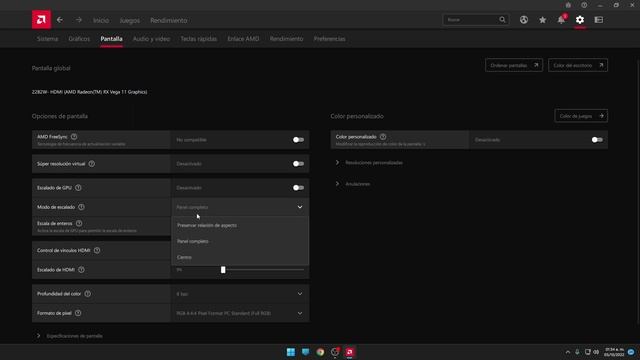Open Modo de escalado dropdown
Image resolution: width=640 pixels, height=360 pixels.
[240, 207]
